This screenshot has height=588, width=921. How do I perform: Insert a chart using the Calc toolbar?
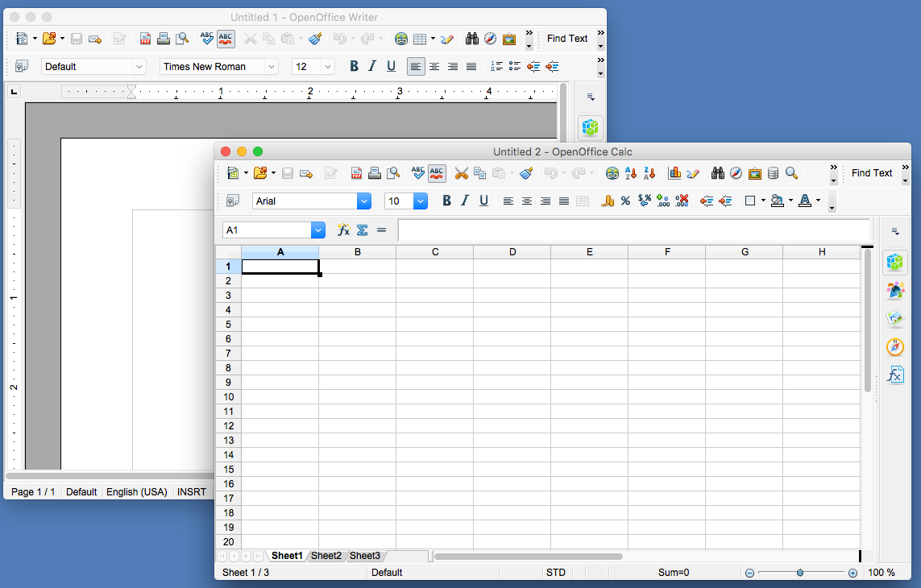(674, 173)
